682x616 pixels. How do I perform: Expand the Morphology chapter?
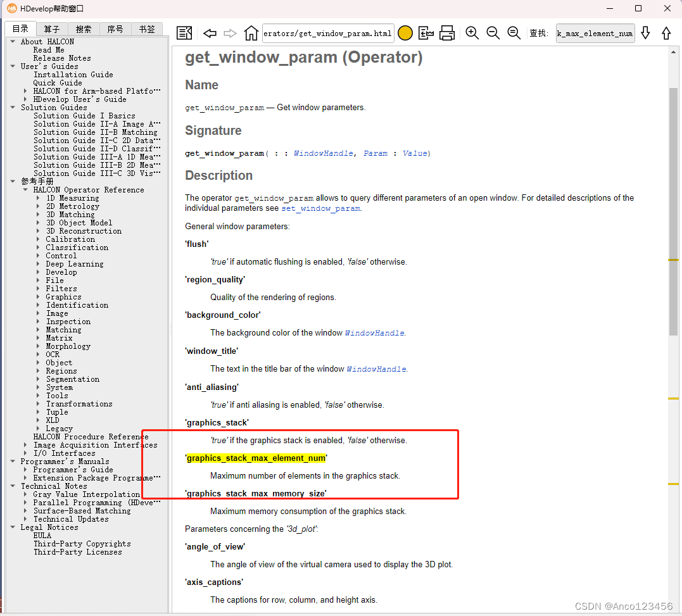[x=38, y=346]
